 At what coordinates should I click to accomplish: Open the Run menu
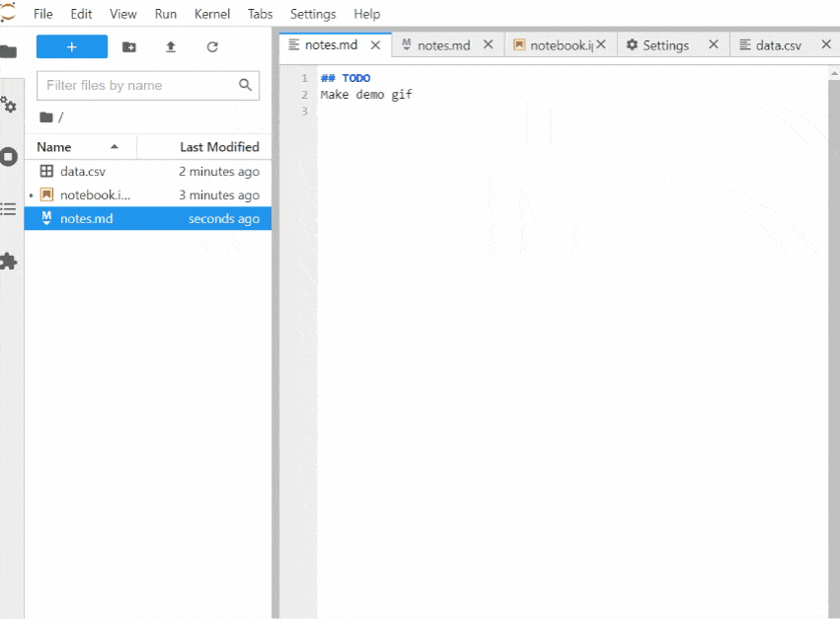[x=166, y=14]
